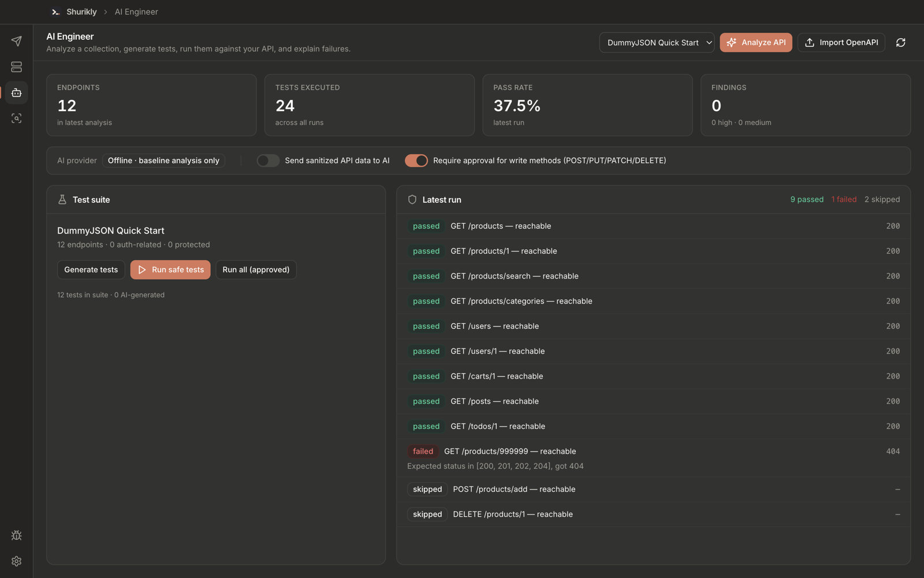Click the Shurikly breadcrumb
Image resolution: width=924 pixels, height=578 pixels.
81,12
